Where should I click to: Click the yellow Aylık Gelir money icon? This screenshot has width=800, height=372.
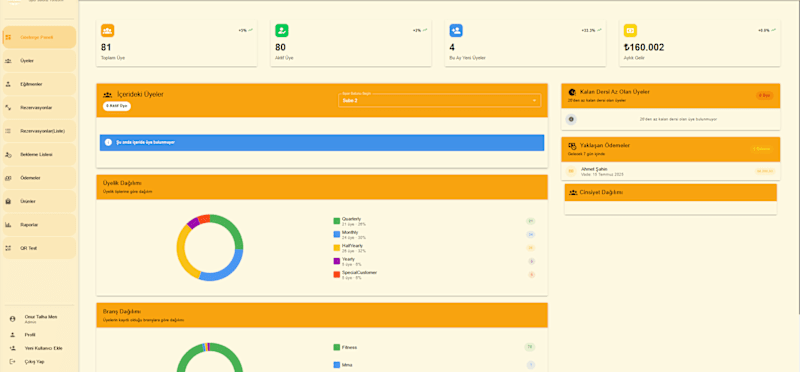(630, 31)
